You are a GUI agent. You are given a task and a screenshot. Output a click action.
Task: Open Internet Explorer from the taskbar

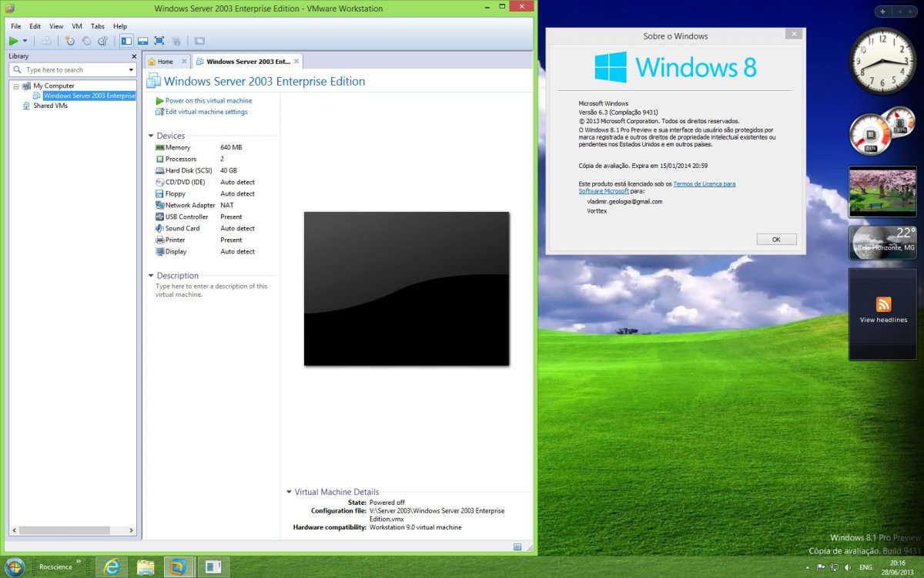coord(112,566)
